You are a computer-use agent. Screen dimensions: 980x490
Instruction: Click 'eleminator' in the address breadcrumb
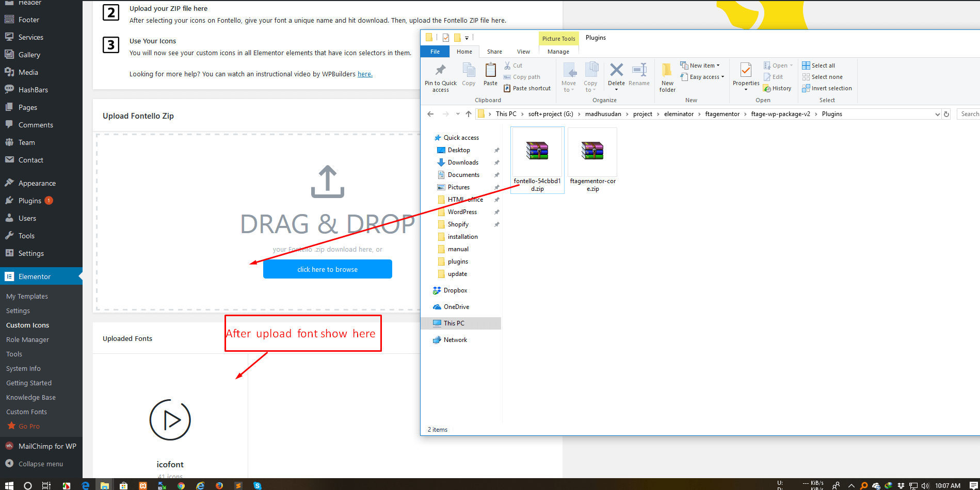click(679, 114)
